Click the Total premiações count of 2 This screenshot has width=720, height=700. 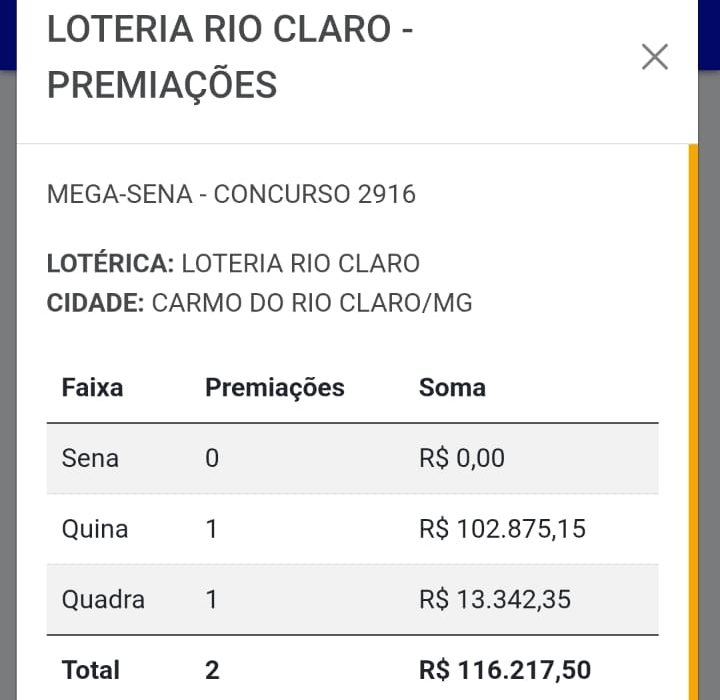tap(212, 670)
